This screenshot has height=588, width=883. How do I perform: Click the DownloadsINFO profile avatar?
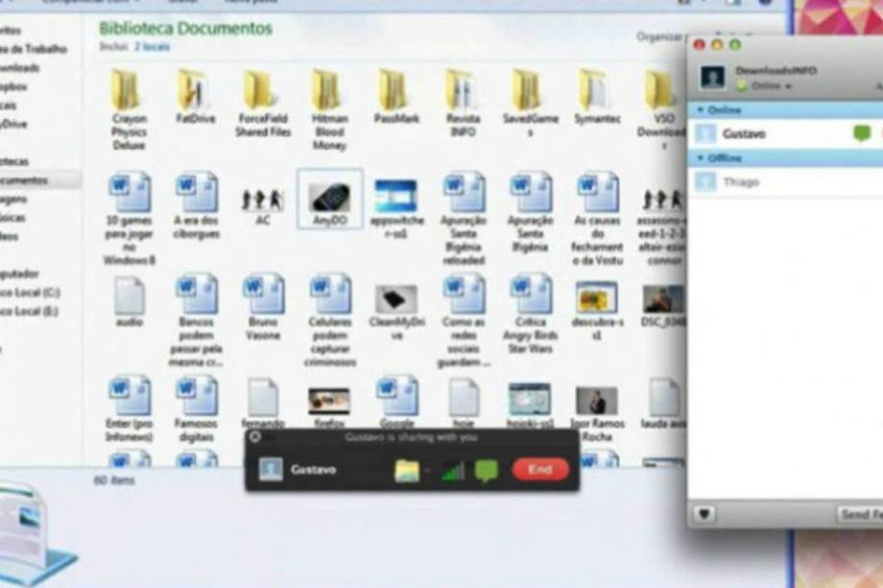712,78
